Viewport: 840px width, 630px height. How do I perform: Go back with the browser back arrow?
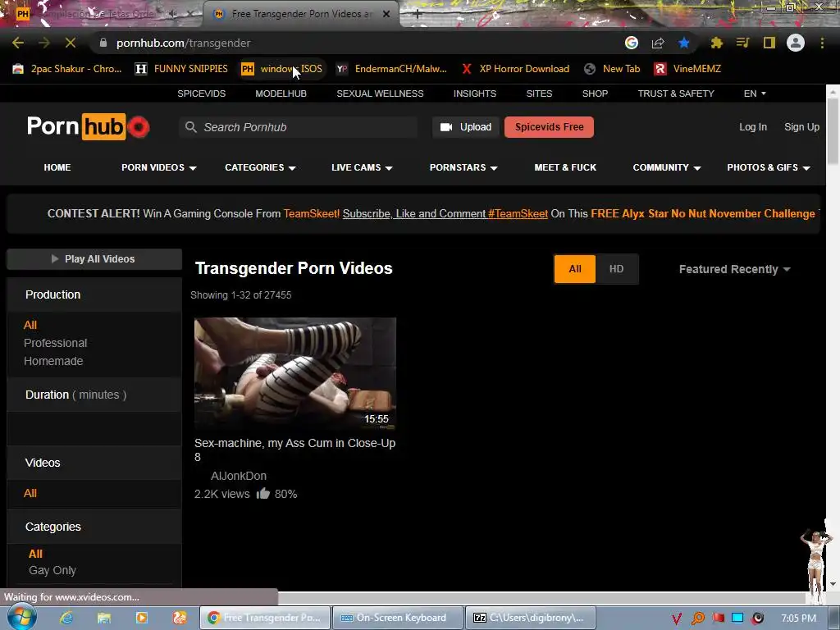[18, 43]
